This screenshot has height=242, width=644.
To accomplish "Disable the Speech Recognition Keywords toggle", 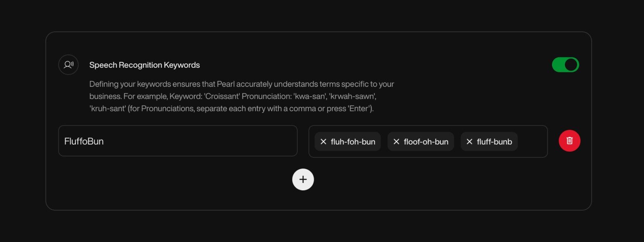I will 566,64.
